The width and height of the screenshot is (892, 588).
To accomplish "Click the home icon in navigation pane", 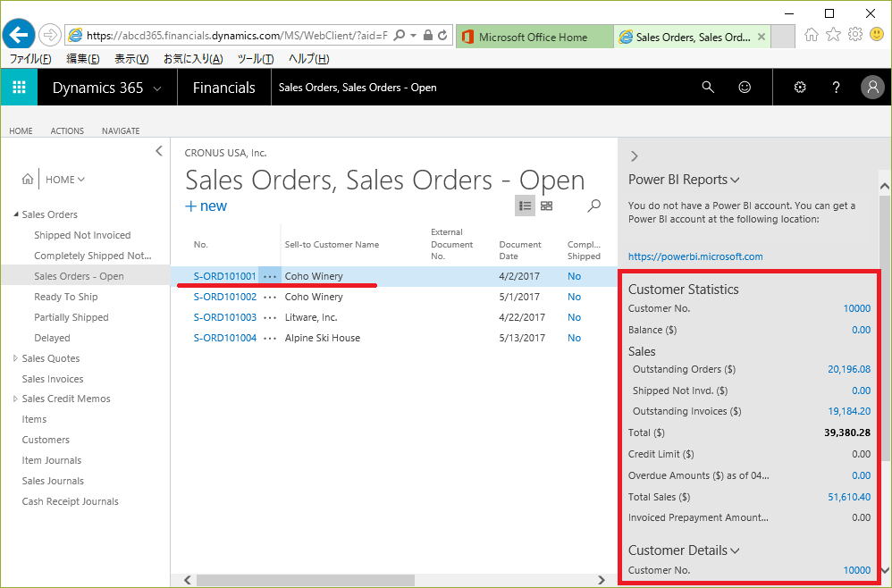I will 28,179.
